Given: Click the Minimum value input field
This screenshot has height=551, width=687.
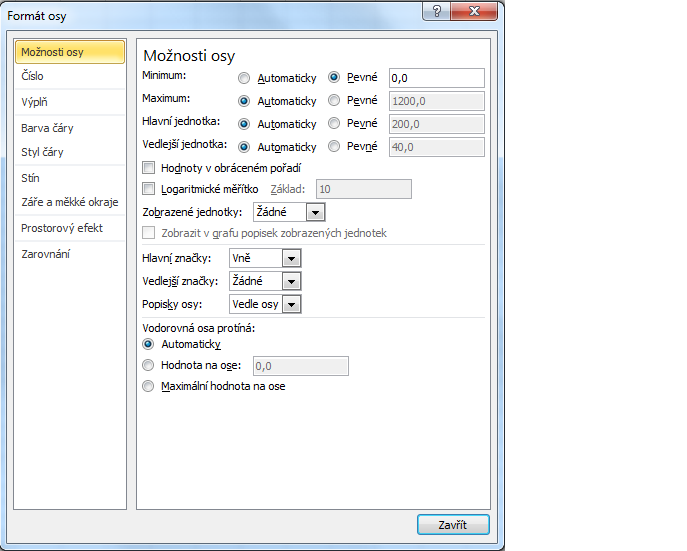Looking at the screenshot, I should click(436, 78).
